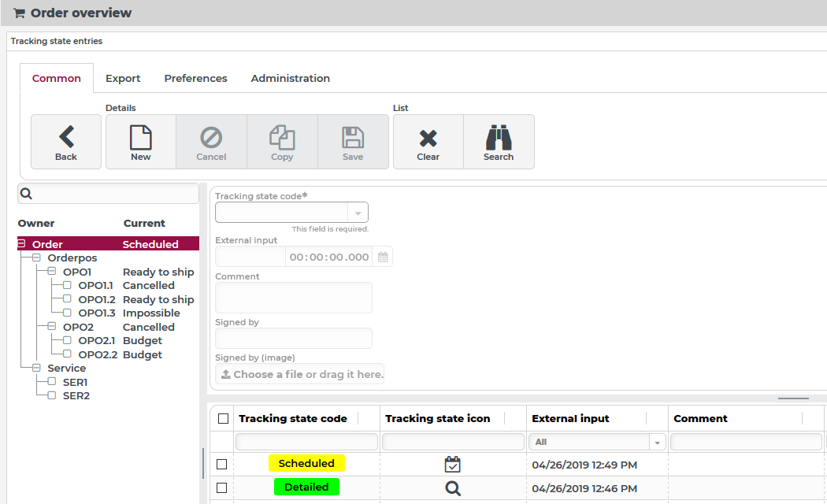Open the External input calendar picker
Image resolution: width=827 pixels, height=504 pixels.
pos(383,258)
